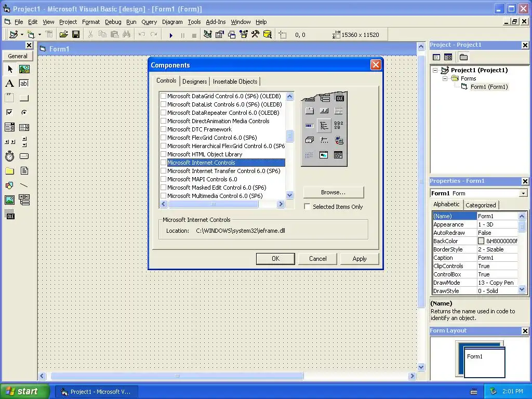Screen dimensions: 532x399
Task: Open the Add-Ins menu
Action: [x=216, y=22]
